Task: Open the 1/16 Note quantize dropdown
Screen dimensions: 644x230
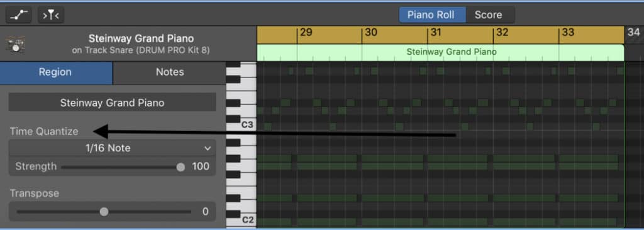Action: pos(112,148)
